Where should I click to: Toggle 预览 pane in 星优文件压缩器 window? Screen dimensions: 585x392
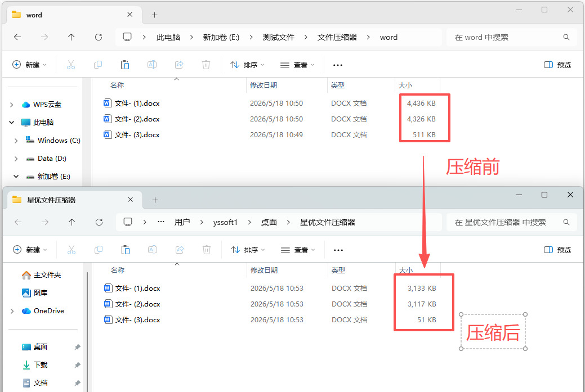[x=557, y=250]
